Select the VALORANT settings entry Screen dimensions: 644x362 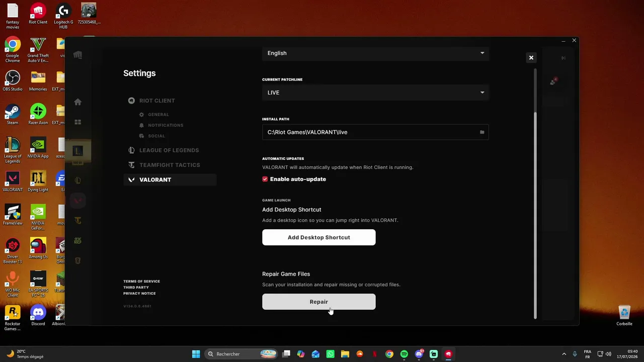coord(170,179)
